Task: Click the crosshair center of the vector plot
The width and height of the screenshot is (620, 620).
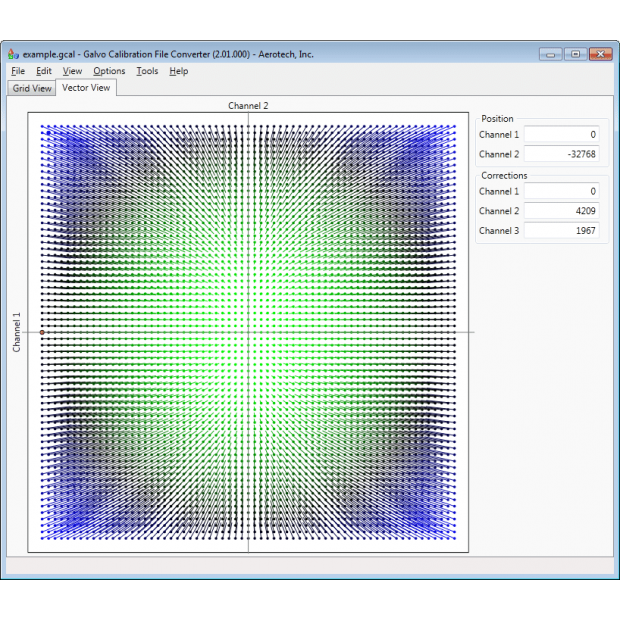Action: (248, 332)
